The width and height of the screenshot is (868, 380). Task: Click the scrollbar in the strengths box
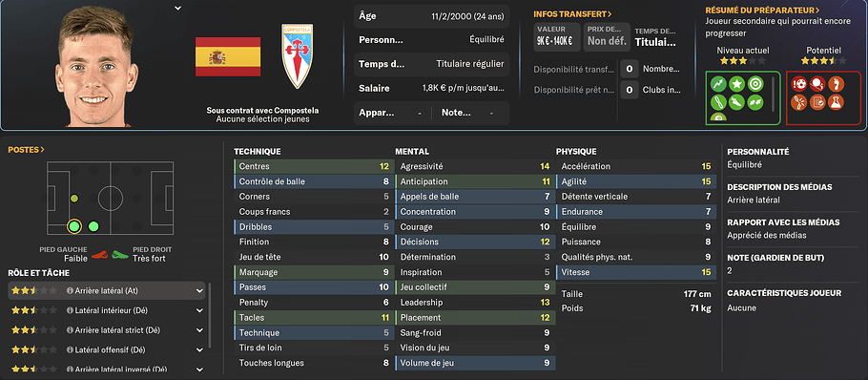(774, 93)
